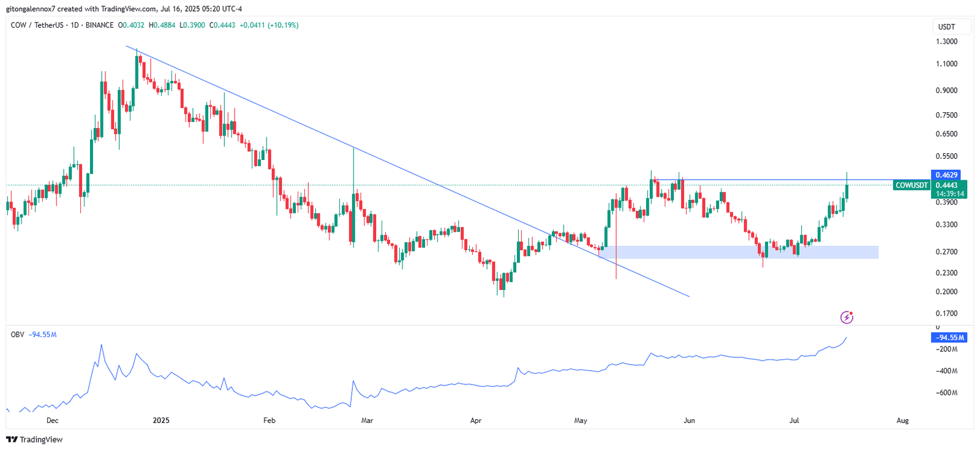Open the USDT currency selector
This screenshot has width=980, height=450.
946,27
